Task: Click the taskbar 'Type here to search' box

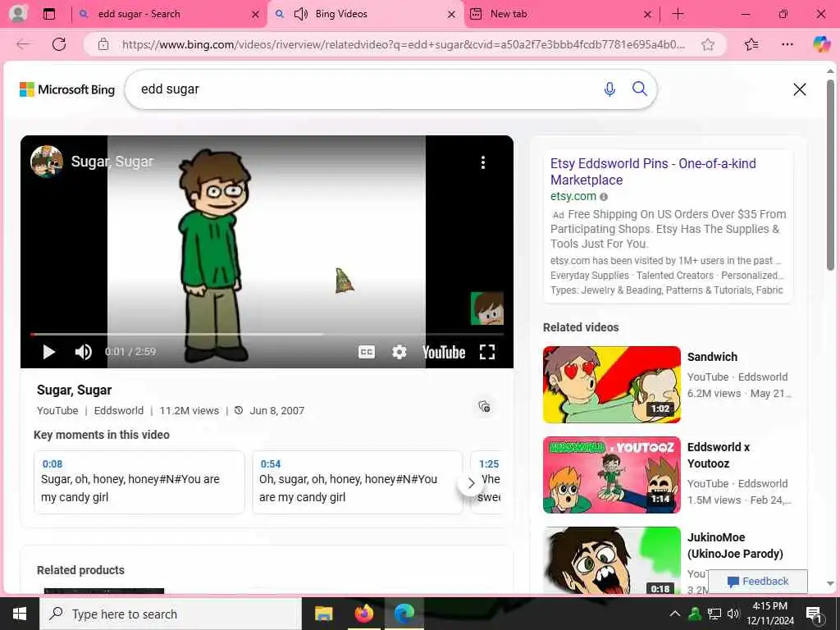Action: point(171,614)
